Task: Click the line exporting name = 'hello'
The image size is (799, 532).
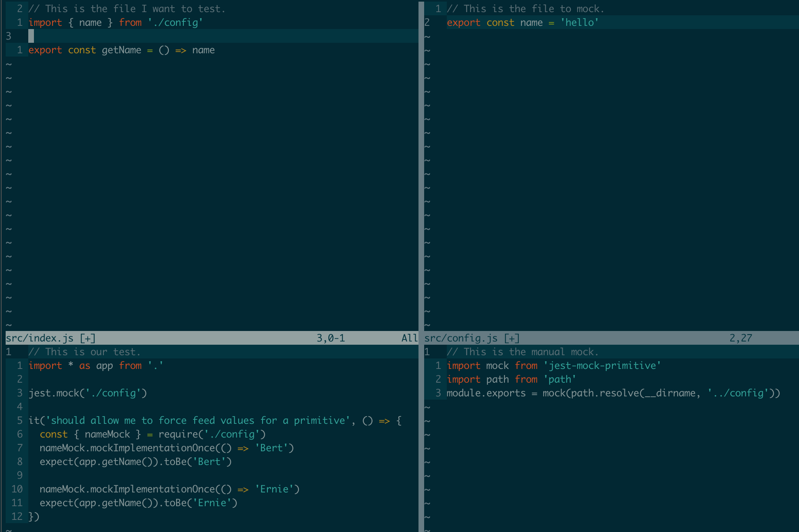Action: click(523, 22)
